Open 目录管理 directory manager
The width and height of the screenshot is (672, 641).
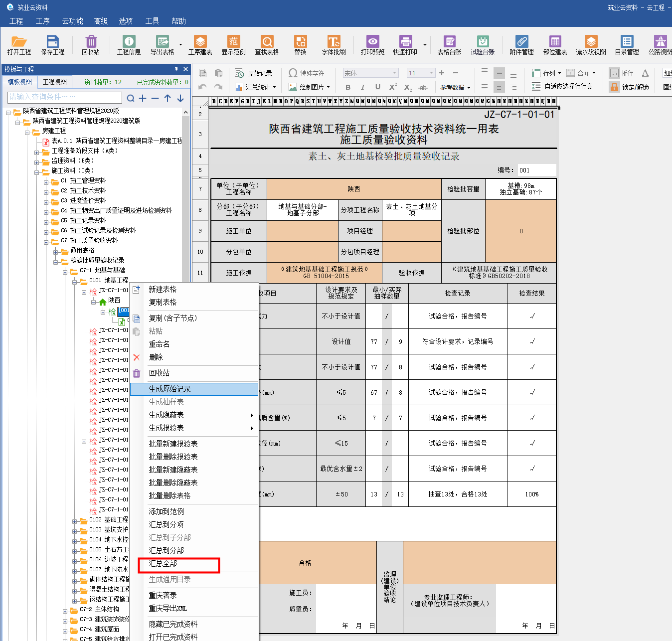[x=627, y=45]
